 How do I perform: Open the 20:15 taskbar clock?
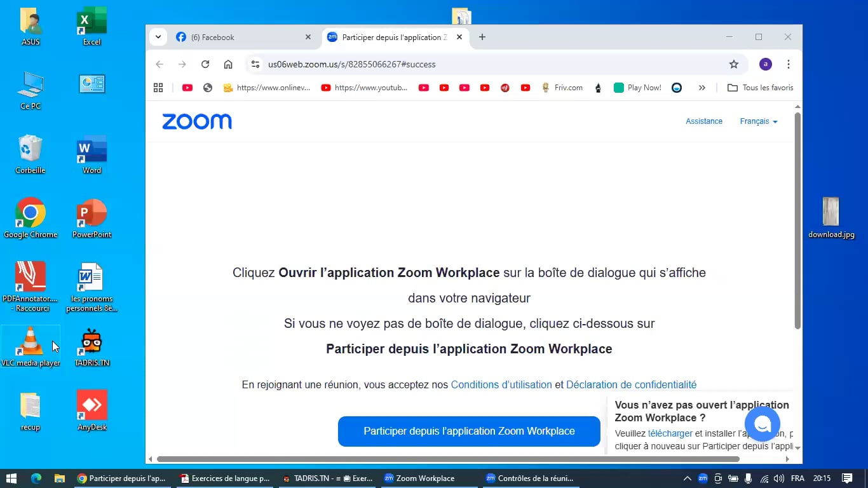[x=822, y=478]
